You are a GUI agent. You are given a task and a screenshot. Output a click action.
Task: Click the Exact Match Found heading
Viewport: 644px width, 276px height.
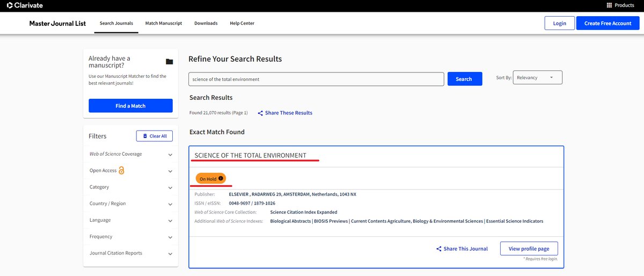pos(217,132)
